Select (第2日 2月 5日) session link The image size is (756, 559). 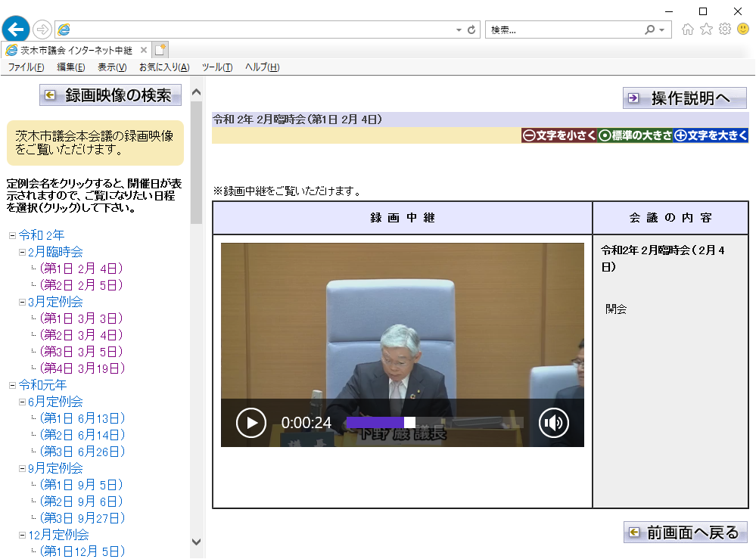pyautogui.click(x=82, y=285)
